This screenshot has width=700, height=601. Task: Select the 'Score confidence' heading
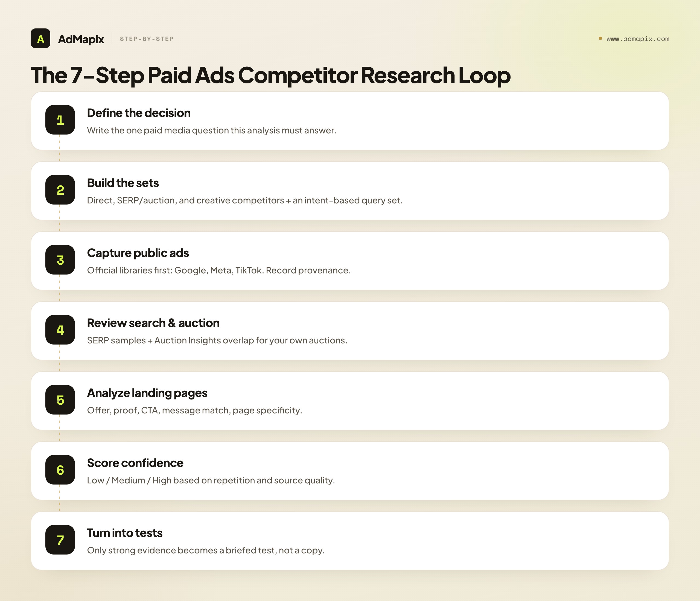[135, 463]
